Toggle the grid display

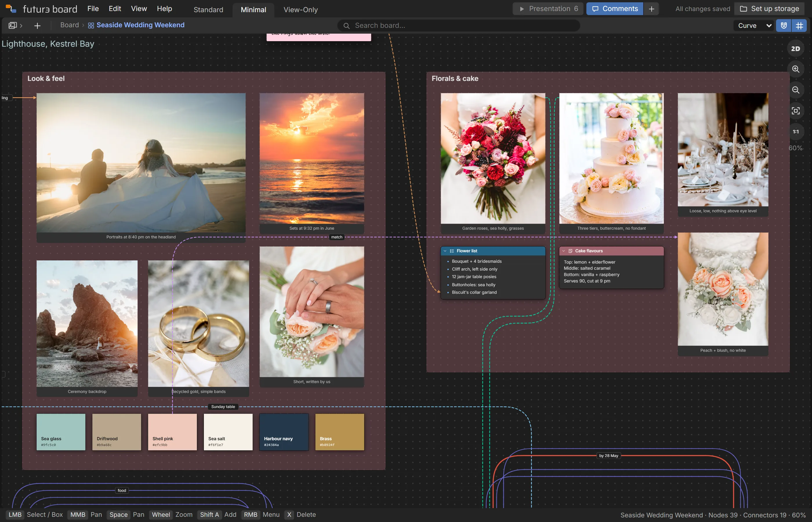coord(799,26)
